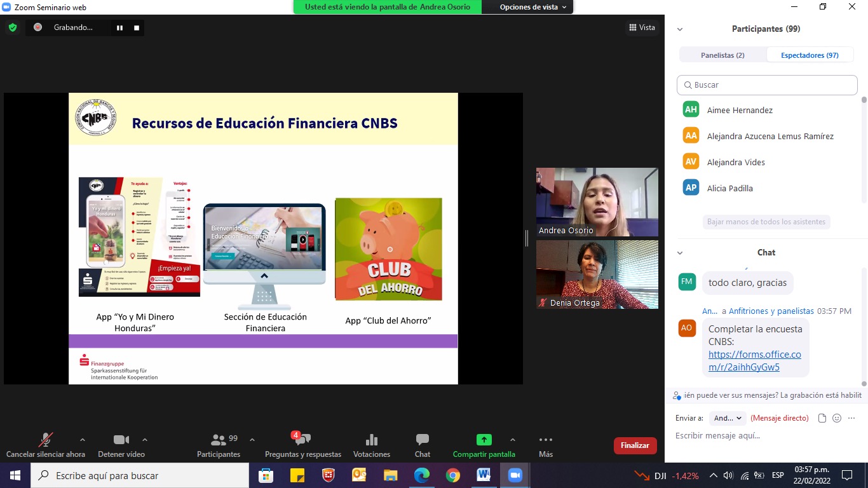
Task: Click the FM avatar in chat
Action: point(687,281)
